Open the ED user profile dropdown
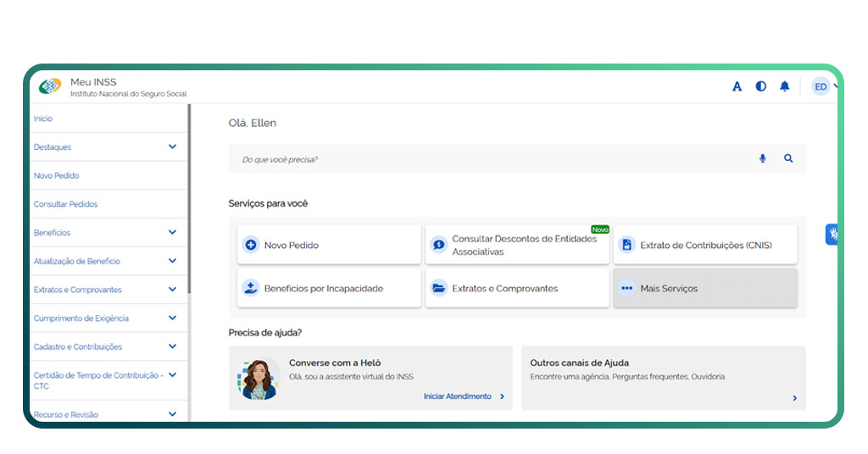The height and width of the screenshot is (454, 868). 824,86
